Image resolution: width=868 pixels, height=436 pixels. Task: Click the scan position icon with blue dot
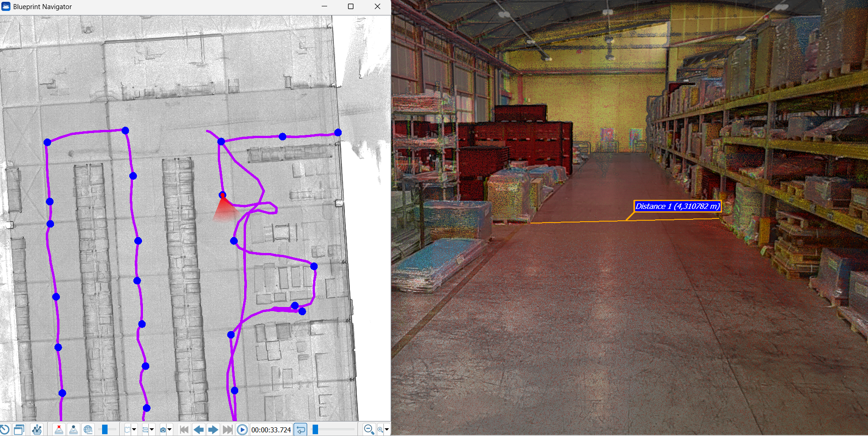click(74, 429)
